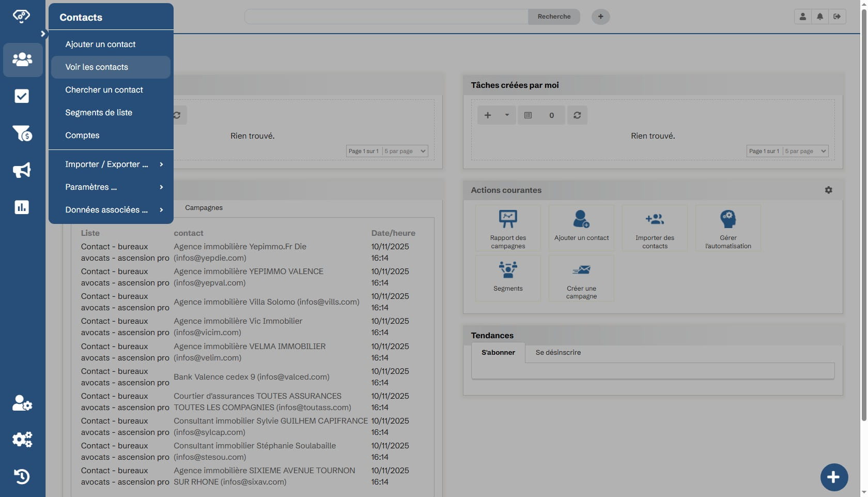
Task: Click inside the global search field
Action: tap(386, 16)
